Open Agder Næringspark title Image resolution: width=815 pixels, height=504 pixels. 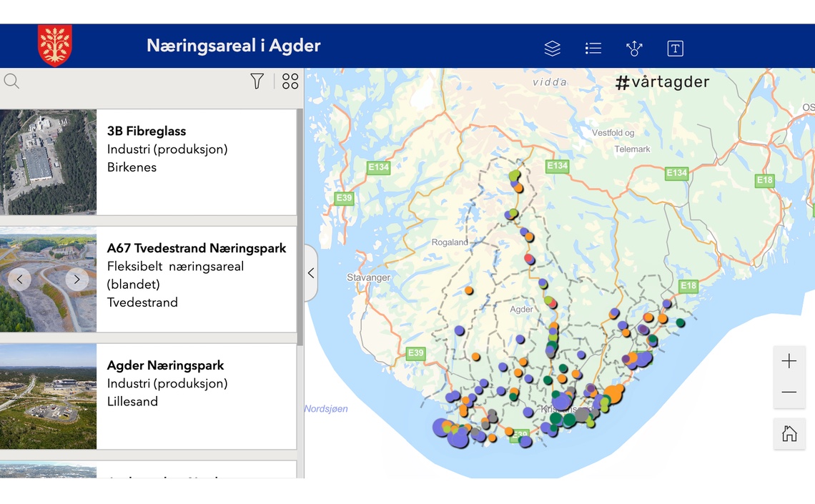pyautogui.click(x=165, y=365)
